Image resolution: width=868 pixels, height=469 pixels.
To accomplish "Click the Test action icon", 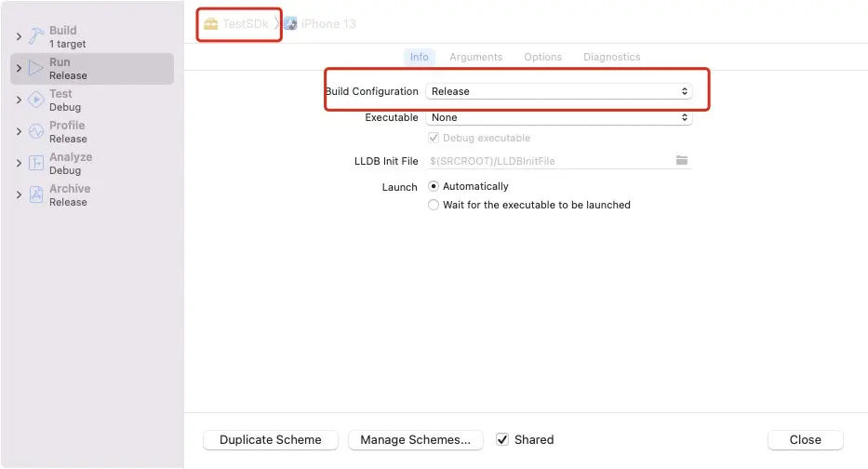I will [x=36, y=100].
